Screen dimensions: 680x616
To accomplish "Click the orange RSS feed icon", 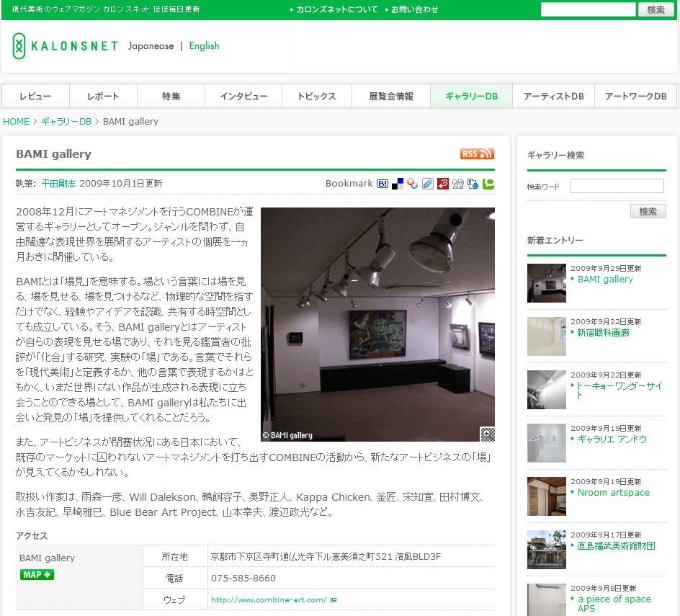I will (x=477, y=153).
